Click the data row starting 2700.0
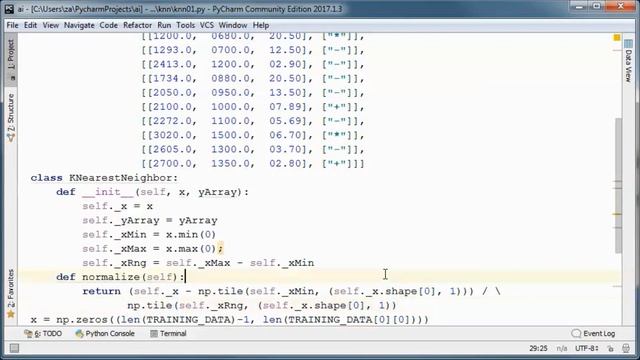 point(253,164)
